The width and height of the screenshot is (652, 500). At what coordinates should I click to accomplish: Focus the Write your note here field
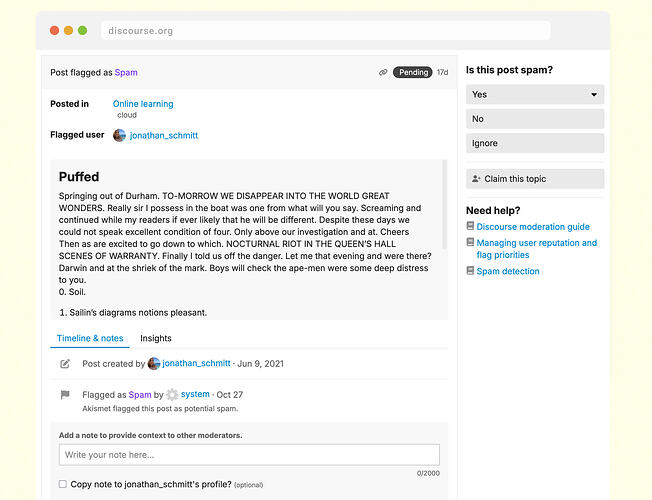249,455
